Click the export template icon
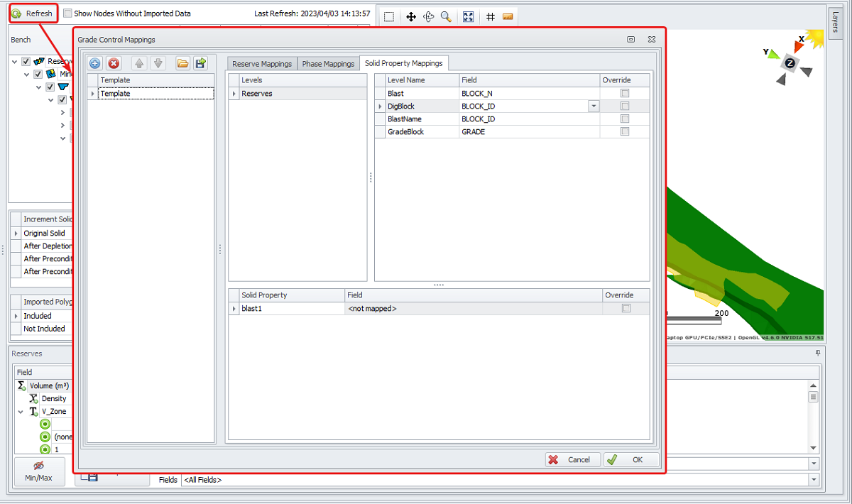 click(201, 63)
